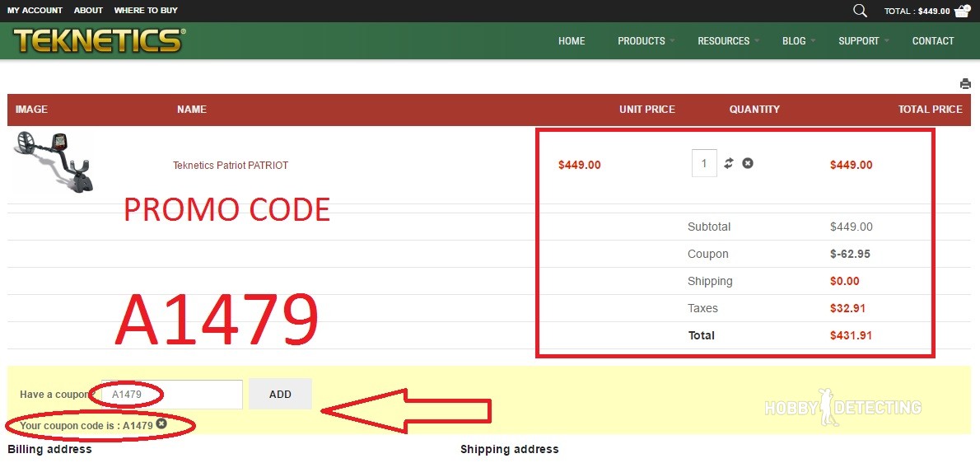Click the UNIT PRICE column header

646,110
